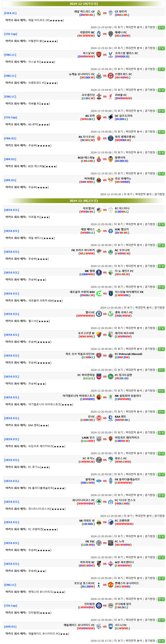The image size is (166, 644).
Task: Click the Valencia club crest
Action: pos(111,159)
